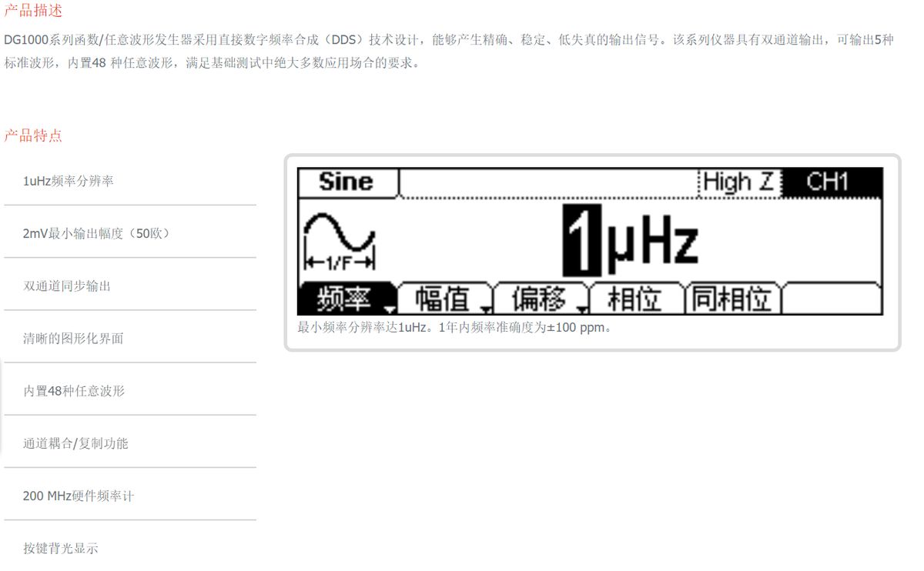Click the High Z impedance indicator
The height and width of the screenshot is (571, 924).
click(x=738, y=182)
